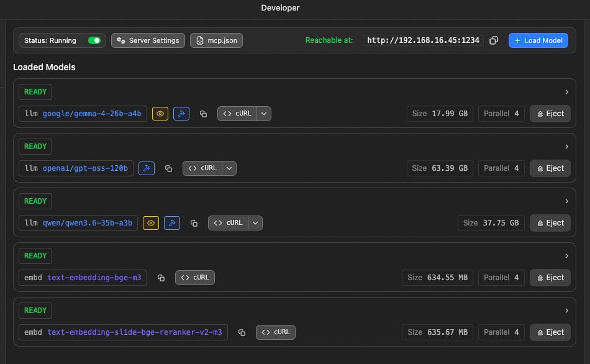
Task: Expand the text-embedding-slide-bge-reranker-v2-m3 card chevron
Action: pos(566,310)
